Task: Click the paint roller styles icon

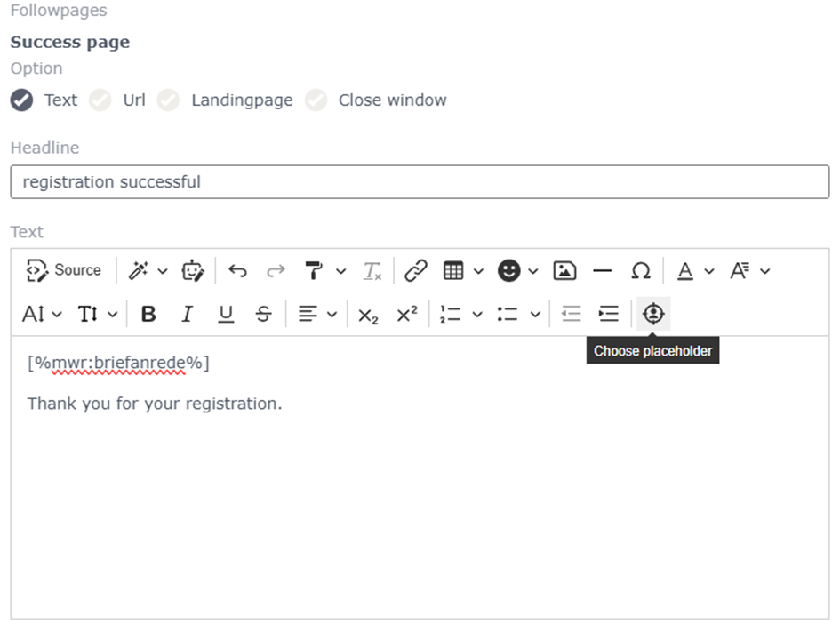Action: (314, 270)
